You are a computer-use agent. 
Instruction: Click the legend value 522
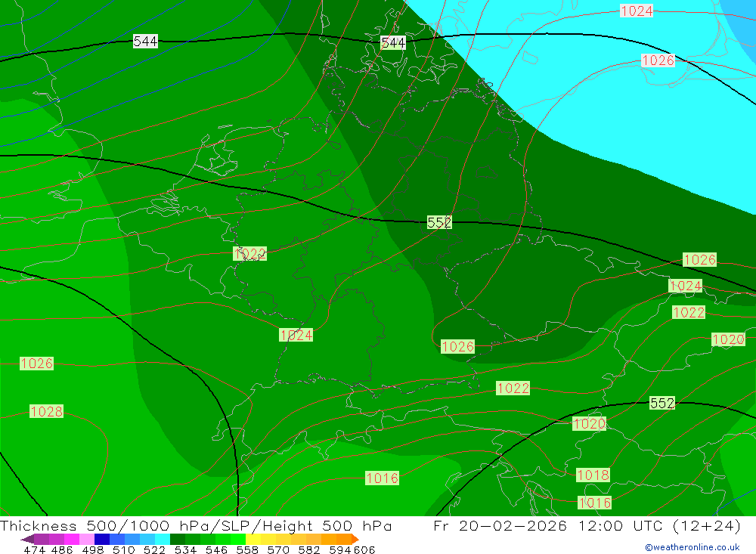(154, 549)
